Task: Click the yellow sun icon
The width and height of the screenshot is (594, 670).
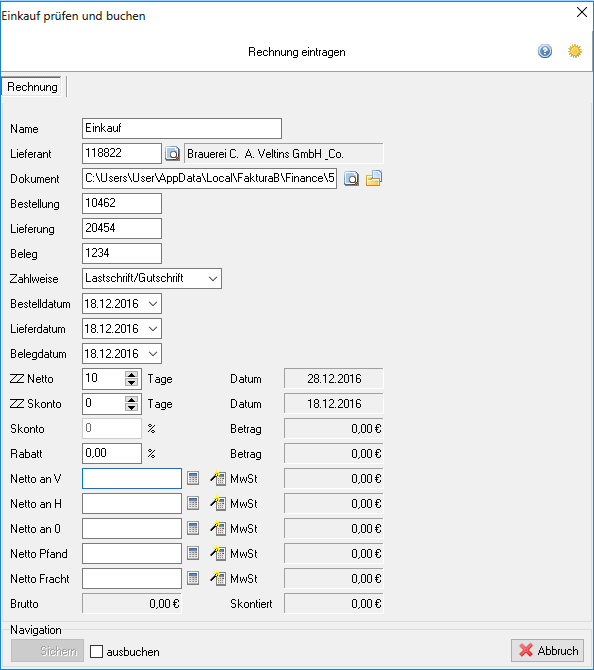Action: coord(574,51)
